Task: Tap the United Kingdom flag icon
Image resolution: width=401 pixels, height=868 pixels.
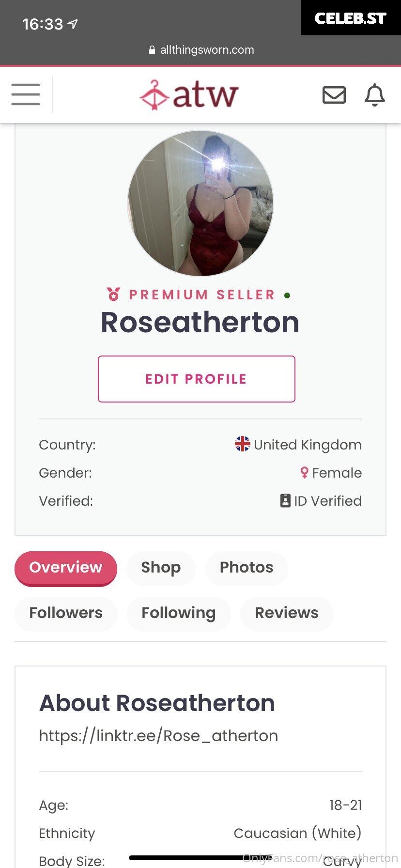Action: [x=243, y=444]
